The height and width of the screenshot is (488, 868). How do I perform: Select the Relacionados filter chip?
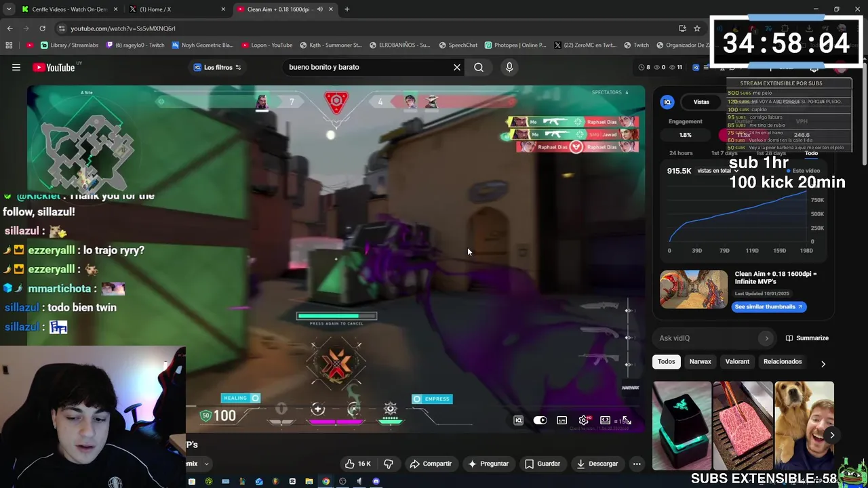click(x=783, y=362)
